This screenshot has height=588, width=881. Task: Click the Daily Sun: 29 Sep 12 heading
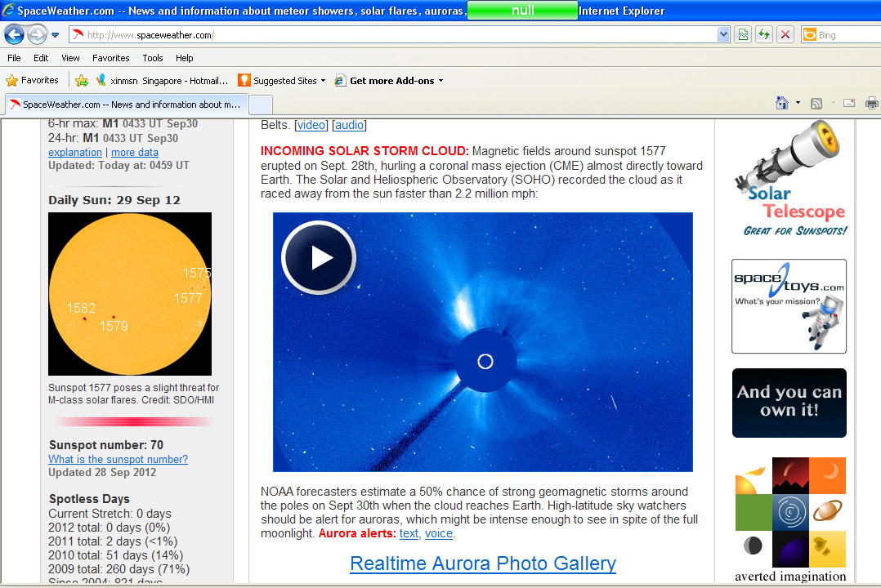point(114,201)
